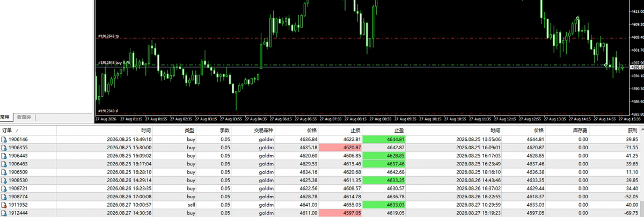Viewport: 644px width, 217px height.
Task: Click the profit value -52.05
Action: coord(631,197)
